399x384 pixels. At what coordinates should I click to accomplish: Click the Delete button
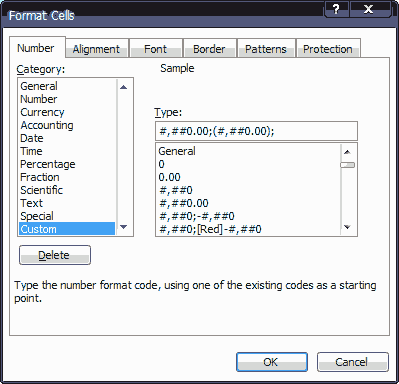pyautogui.click(x=55, y=255)
